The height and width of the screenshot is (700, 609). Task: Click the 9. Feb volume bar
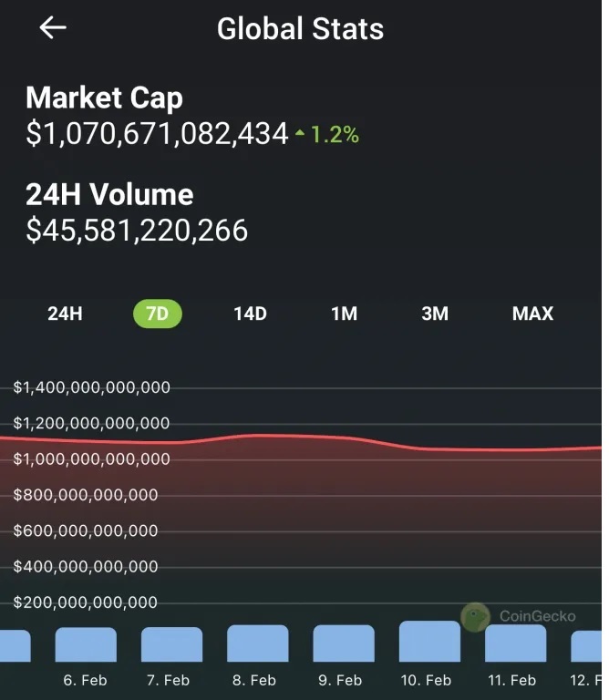[x=344, y=643]
